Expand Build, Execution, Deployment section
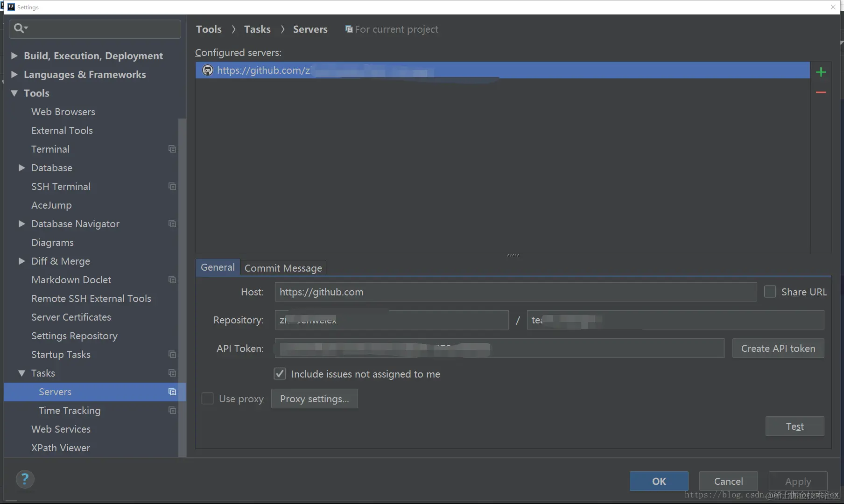This screenshot has width=844, height=504. click(14, 56)
